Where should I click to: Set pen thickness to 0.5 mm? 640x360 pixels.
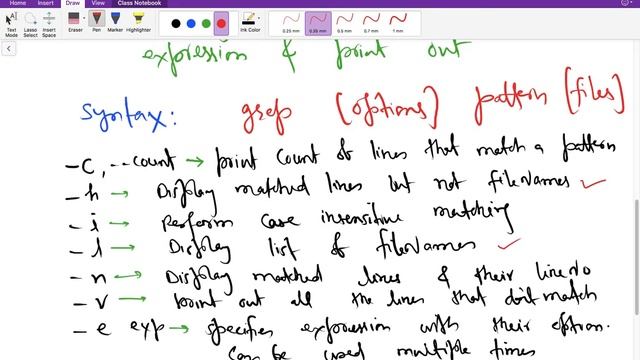pos(344,23)
